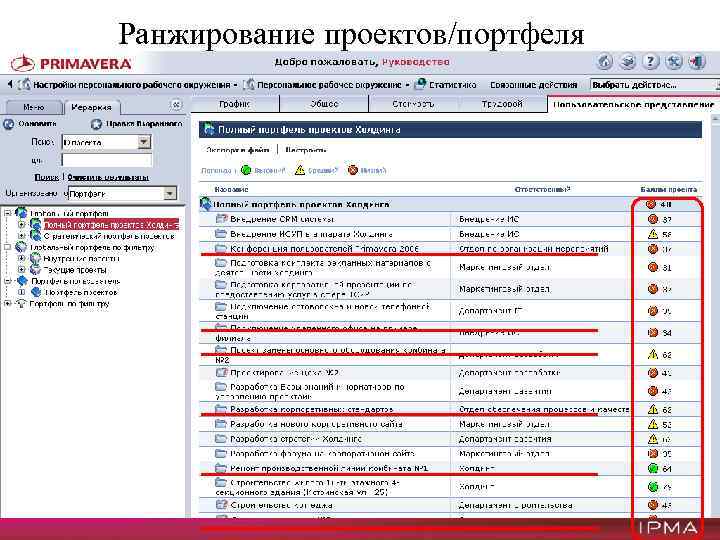Click the second header icon next to Home
Image resolution: width=720 pixels, height=540 pixels.
point(628,62)
